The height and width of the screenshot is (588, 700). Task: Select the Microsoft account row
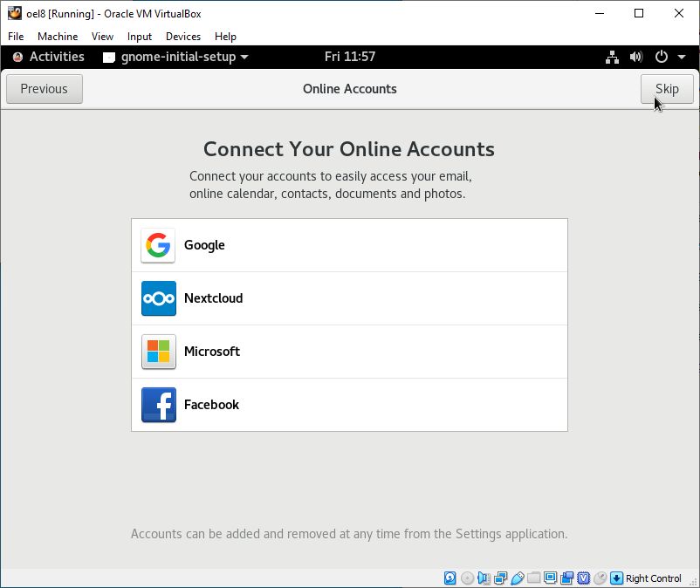[x=349, y=352]
